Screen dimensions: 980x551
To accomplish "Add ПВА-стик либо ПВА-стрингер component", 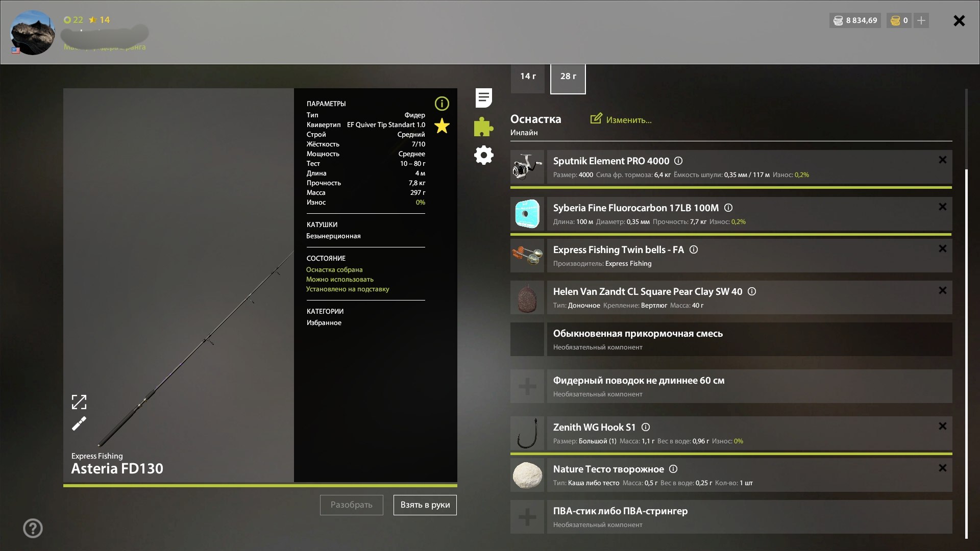I will click(526, 516).
